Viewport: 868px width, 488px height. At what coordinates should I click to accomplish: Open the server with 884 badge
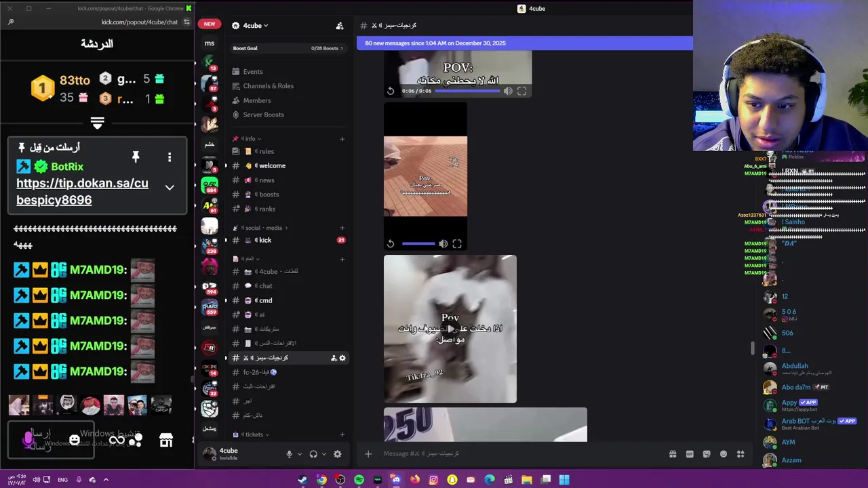pyautogui.click(x=210, y=185)
